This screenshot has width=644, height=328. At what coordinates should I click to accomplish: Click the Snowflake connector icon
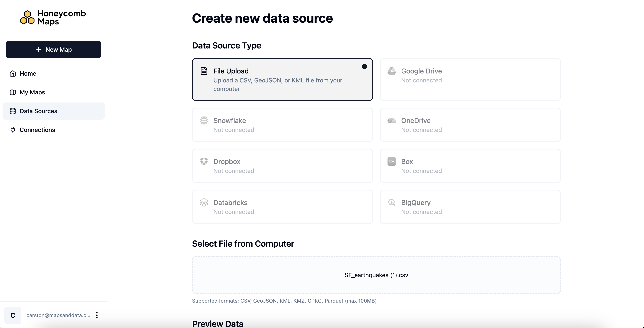(x=204, y=121)
